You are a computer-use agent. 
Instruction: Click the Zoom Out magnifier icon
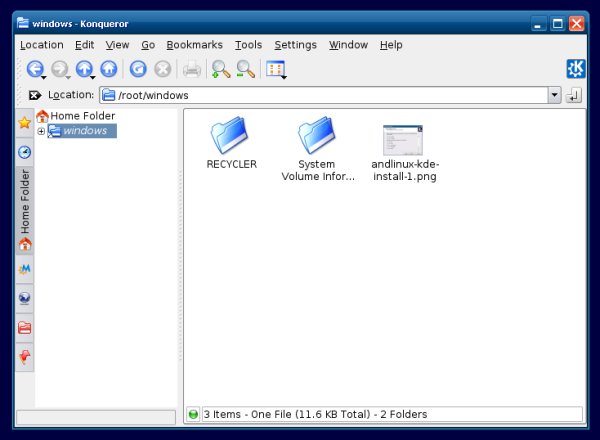[x=245, y=69]
